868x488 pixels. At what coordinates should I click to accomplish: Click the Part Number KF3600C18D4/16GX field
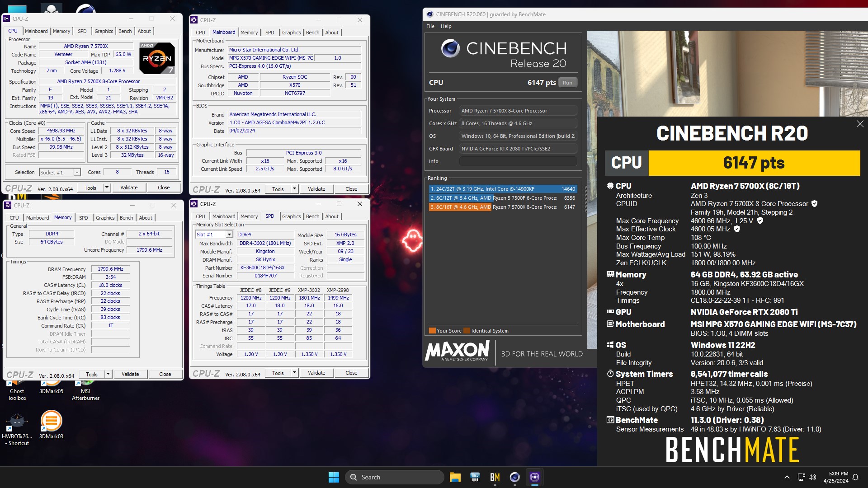tap(265, 268)
